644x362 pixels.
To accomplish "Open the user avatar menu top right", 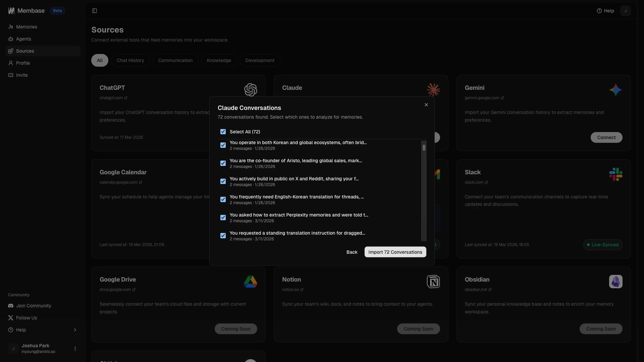I will (x=625, y=11).
